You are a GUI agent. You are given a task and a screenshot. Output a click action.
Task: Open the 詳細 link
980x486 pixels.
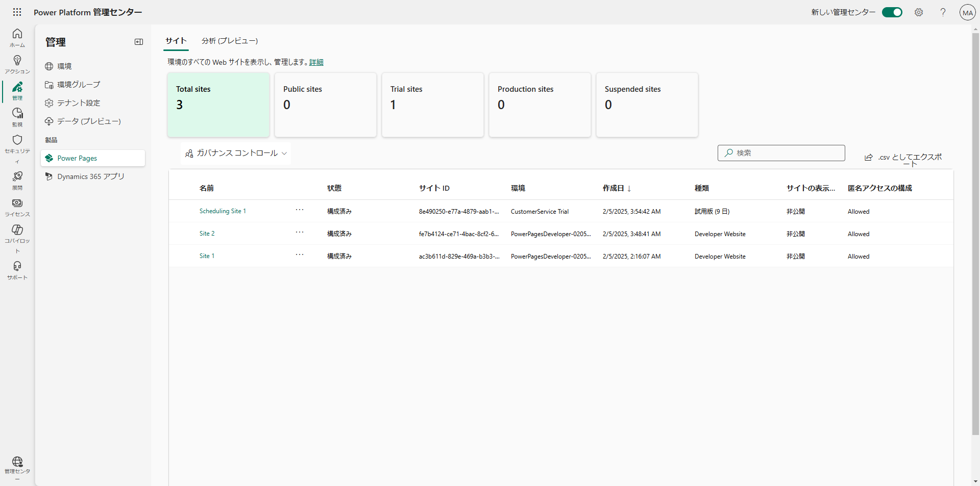point(316,62)
